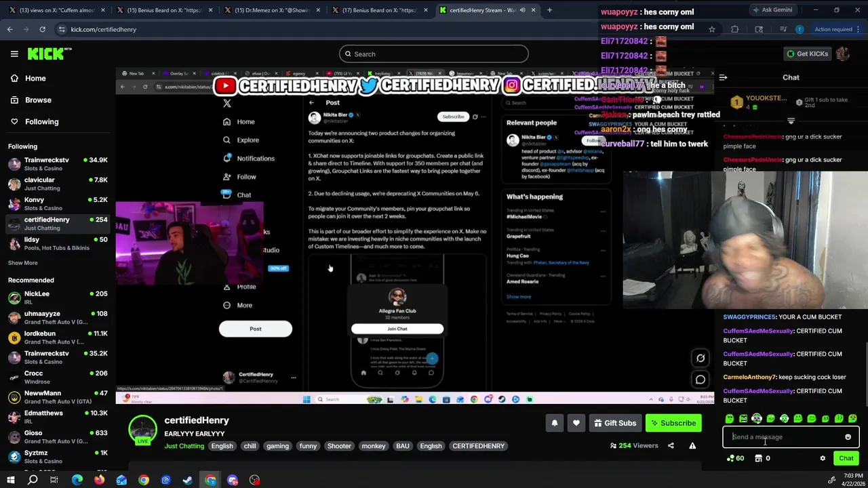The width and height of the screenshot is (868, 488).
Task: Collapse the chat panel arrow icon
Action: coord(723,77)
